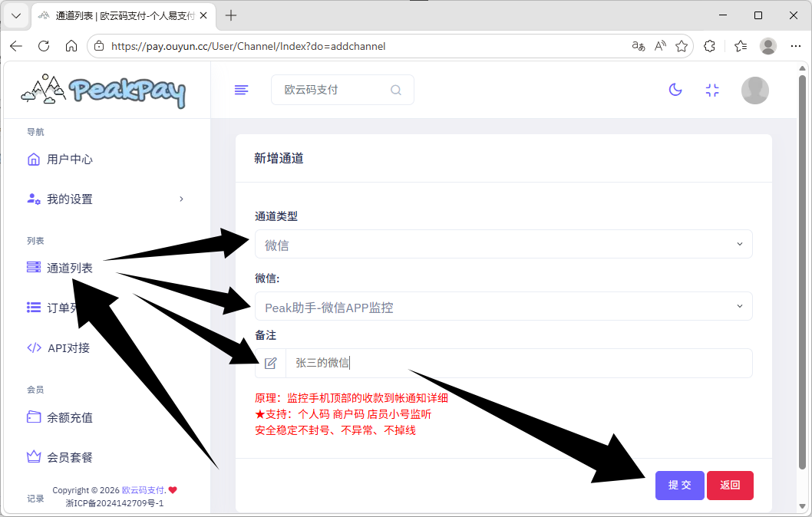This screenshot has height=517, width=812.
Task: Click the search magnifier icon
Action: (x=396, y=90)
